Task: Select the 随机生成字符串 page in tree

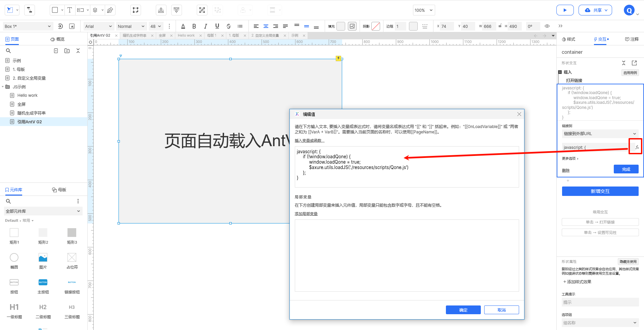Action: click(x=32, y=113)
